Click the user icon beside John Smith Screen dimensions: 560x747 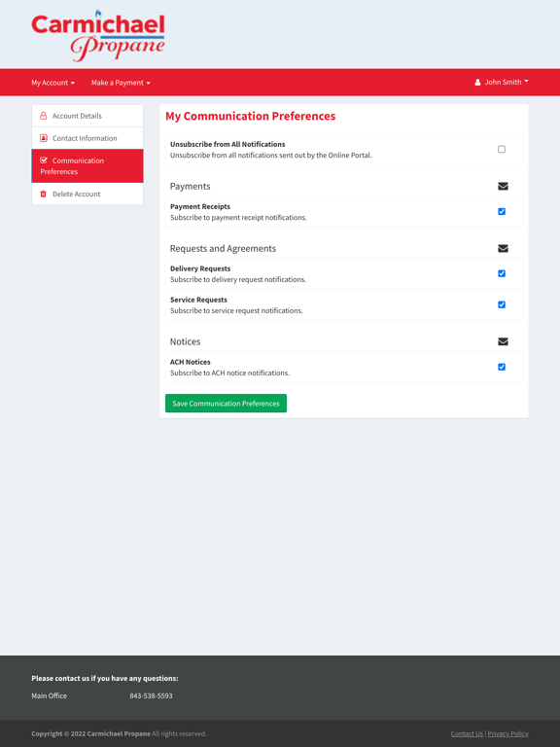(x=477, y=83)
